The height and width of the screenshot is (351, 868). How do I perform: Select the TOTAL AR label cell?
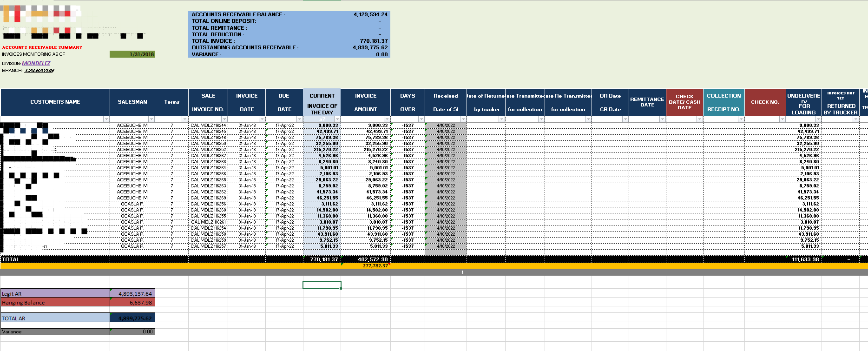(x=55, y=318)
